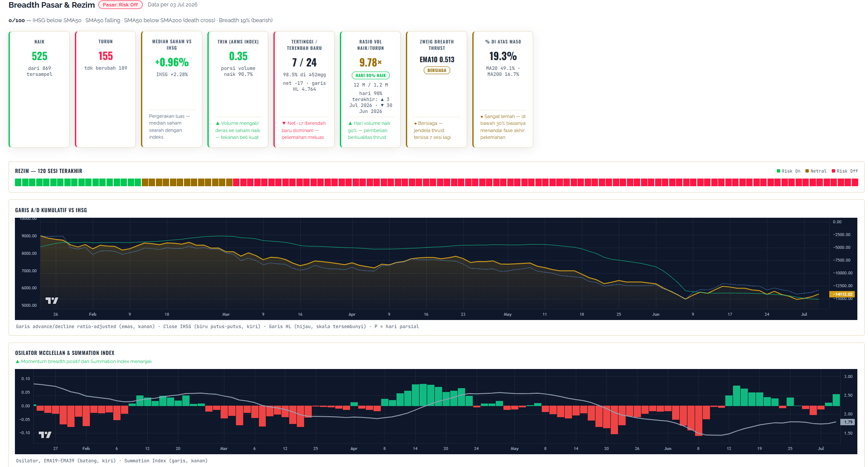The height and width of the screenshot is (467, 868).
Task: Select the NAIK 525 card
Action: click(39, 89)
